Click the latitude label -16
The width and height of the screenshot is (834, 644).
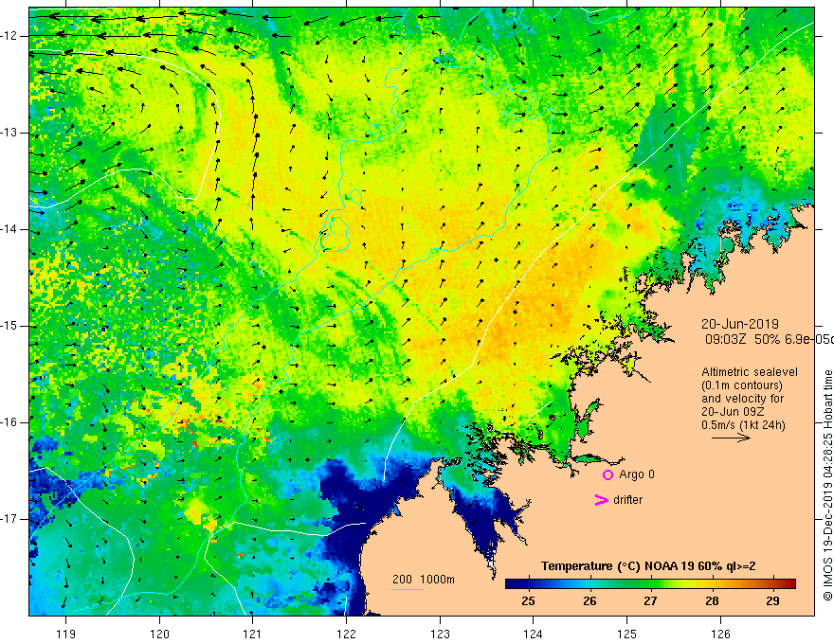coord(10,422)
